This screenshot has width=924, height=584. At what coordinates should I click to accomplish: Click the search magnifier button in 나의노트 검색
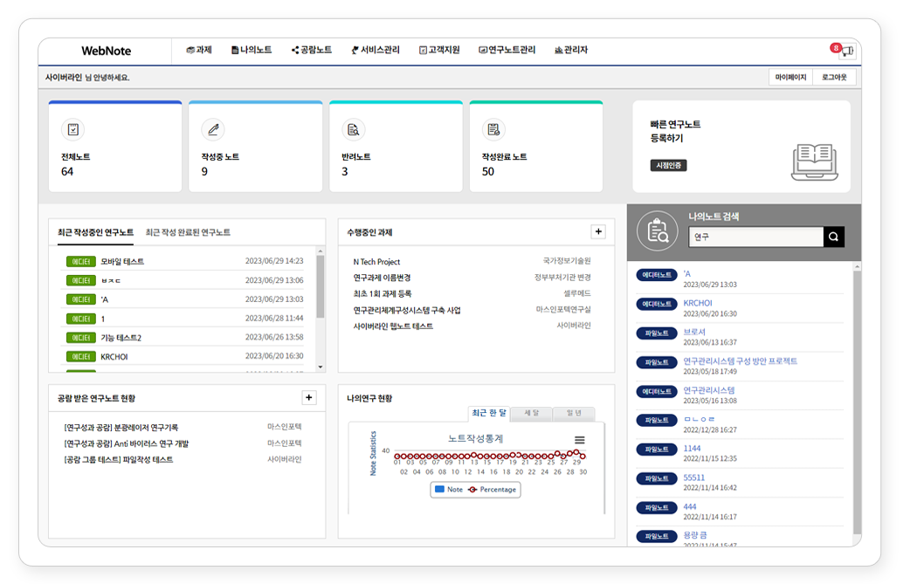click(833, 237)
